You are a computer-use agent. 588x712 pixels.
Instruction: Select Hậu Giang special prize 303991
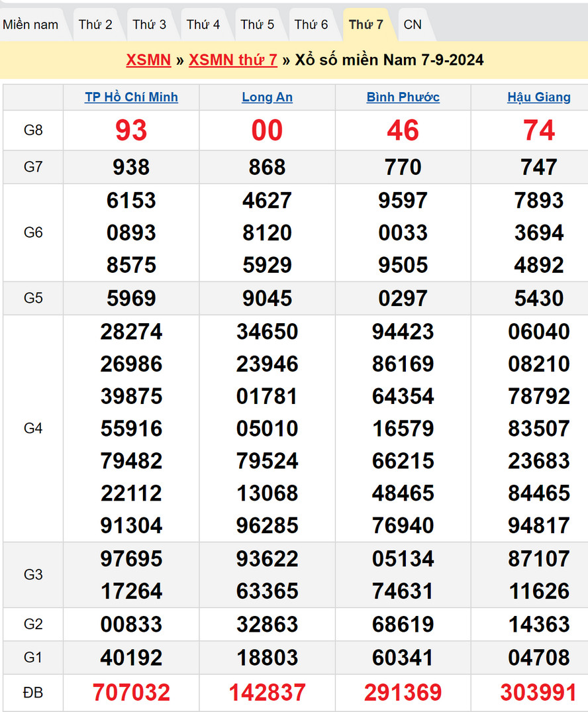tap(538, 692)
